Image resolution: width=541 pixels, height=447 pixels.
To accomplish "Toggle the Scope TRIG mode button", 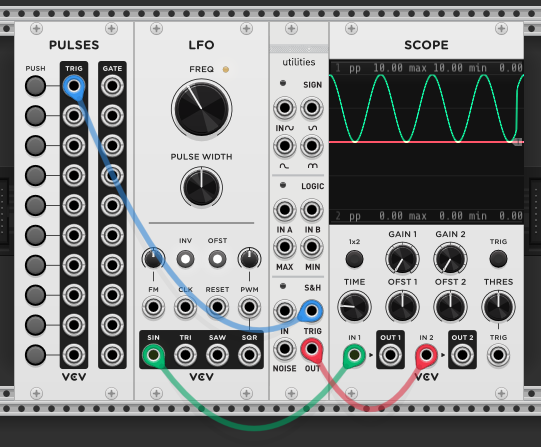I will click(x=498, y=259).
